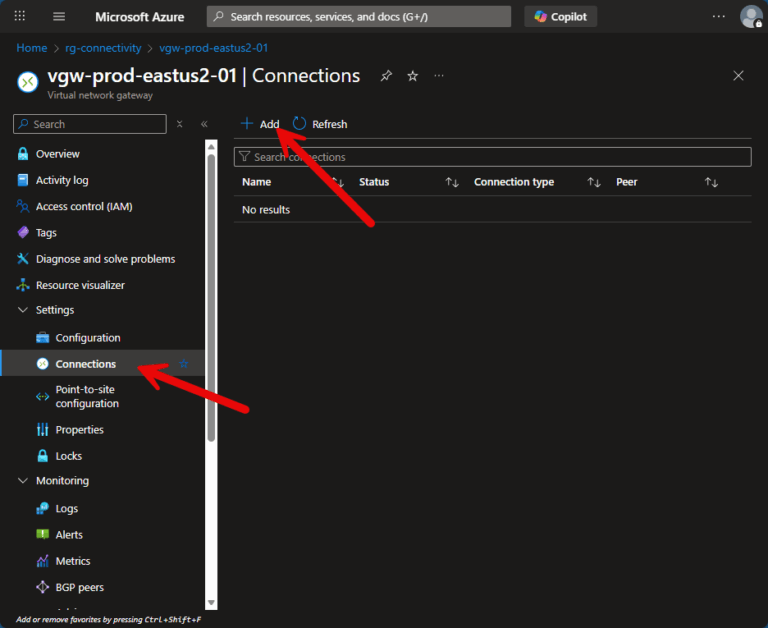Open Properties page
768x628 pixels.
click(x=79, y=430)
